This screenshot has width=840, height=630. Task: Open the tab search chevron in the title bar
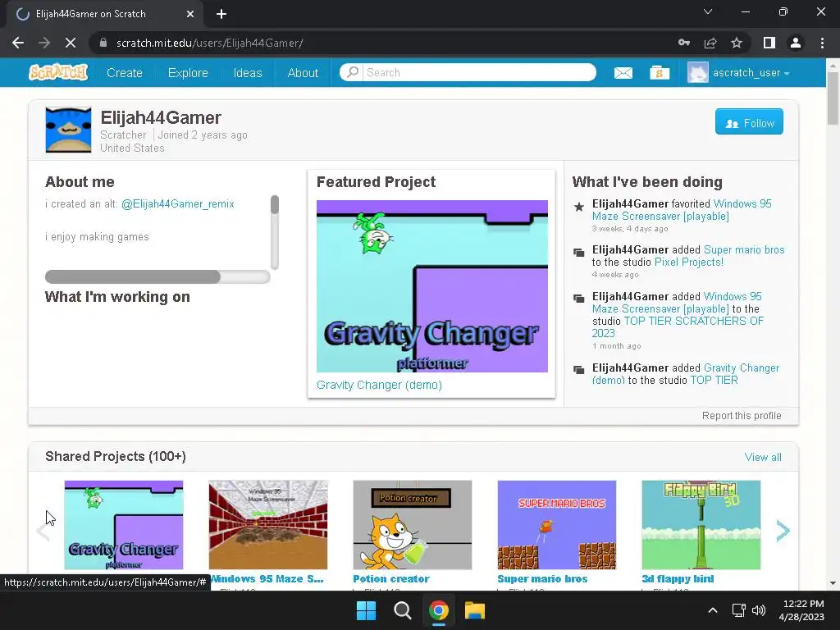click(708, 11)
